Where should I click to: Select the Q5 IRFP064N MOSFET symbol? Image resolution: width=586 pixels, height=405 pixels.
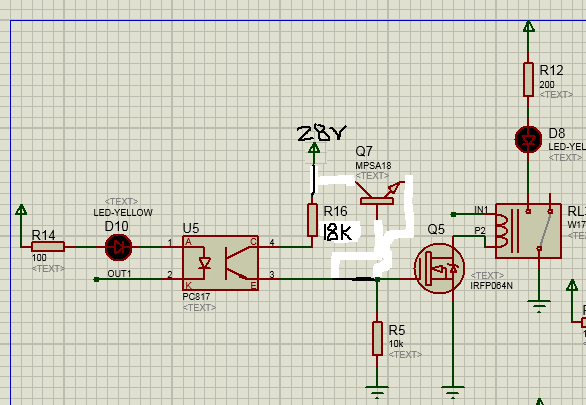[x=440, y=268]
